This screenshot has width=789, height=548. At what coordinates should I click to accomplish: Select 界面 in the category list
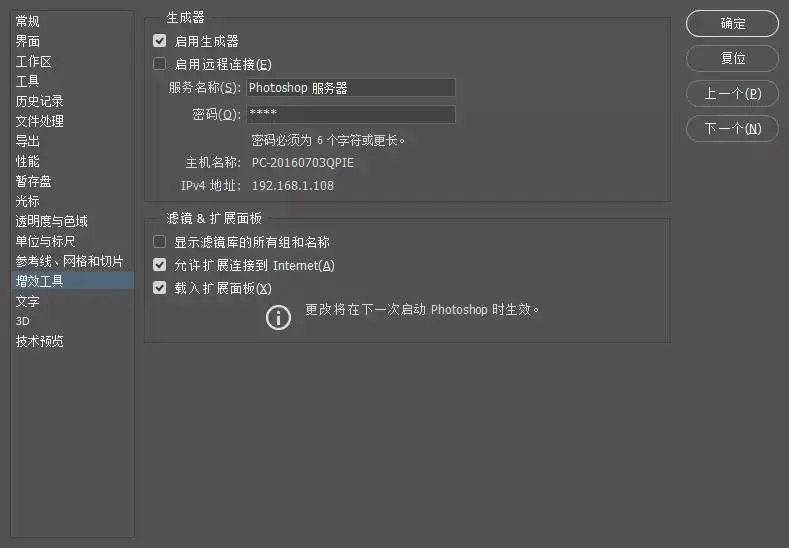tap(28, 41)
